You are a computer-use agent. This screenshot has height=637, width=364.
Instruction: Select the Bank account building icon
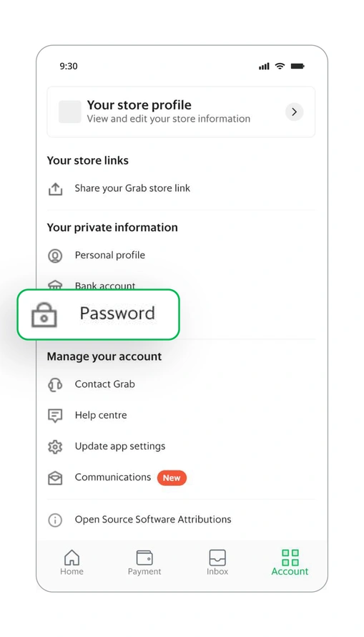coord(55,284)
